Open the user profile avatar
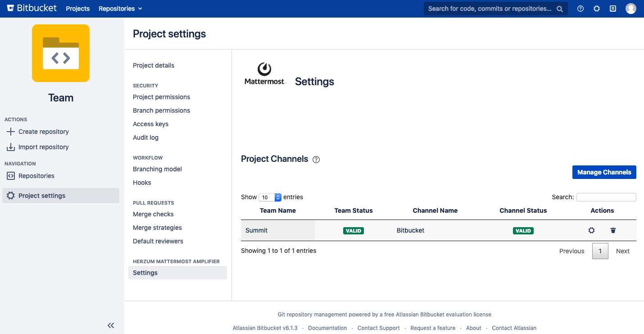Screen dimensions: 644x334 point(630,9)
